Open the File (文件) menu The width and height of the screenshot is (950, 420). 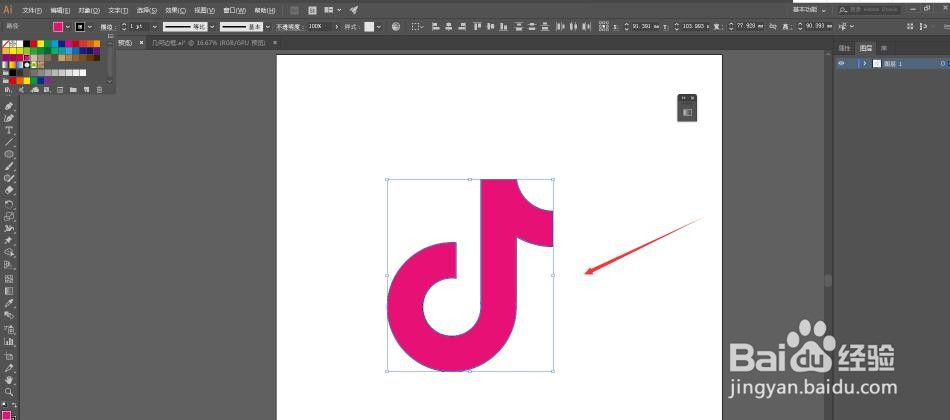32,11
